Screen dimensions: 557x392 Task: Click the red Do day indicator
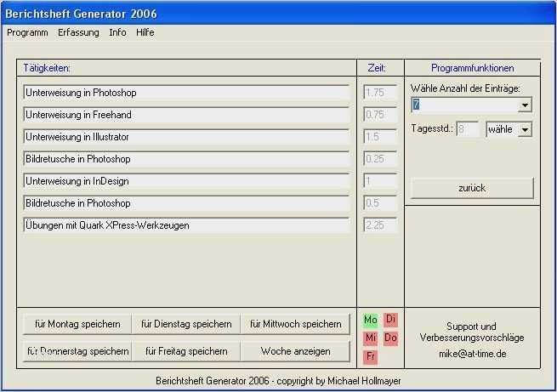(390, 338)
